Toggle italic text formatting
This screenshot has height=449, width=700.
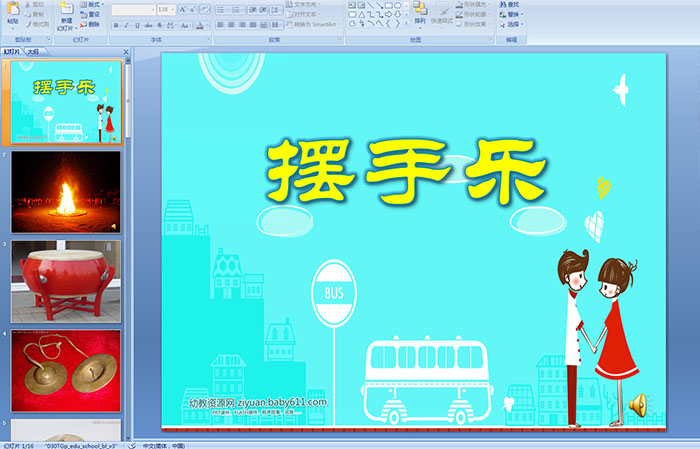click(x=125, y=24)
